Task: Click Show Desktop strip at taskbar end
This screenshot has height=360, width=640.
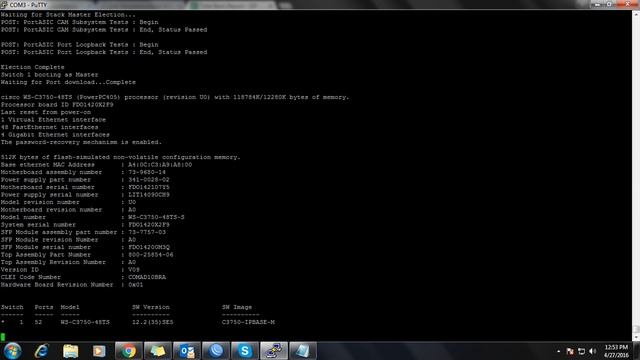Action: (637, 351)
